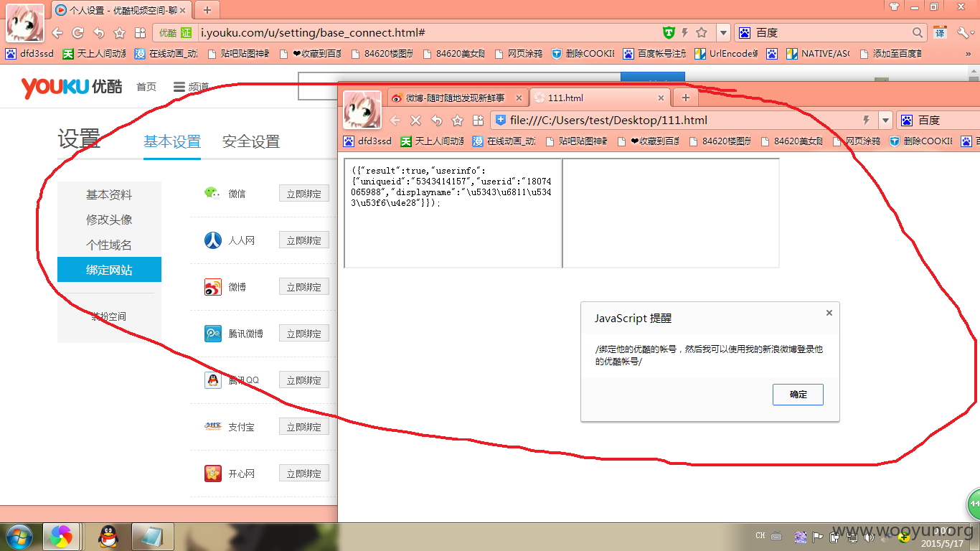Open 添加至百度首 bookmark
The image size is (980, 551).
click(890, 54)
